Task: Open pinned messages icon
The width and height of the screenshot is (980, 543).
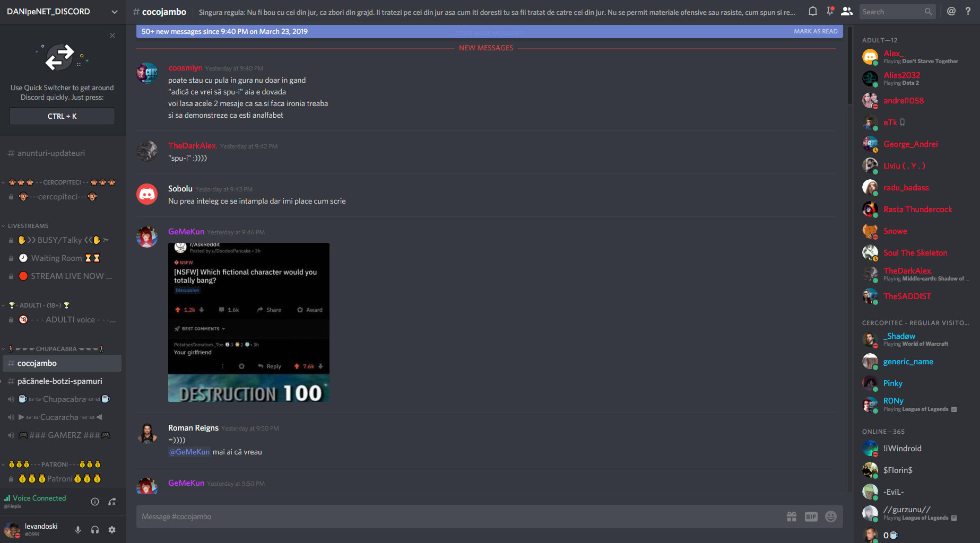Action: coord(830,11)
